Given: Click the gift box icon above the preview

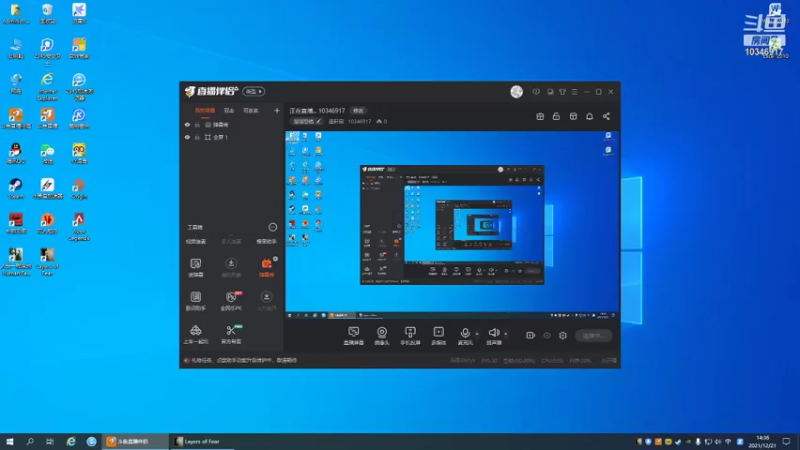Looking at the screenshot, I should point(540,116).
